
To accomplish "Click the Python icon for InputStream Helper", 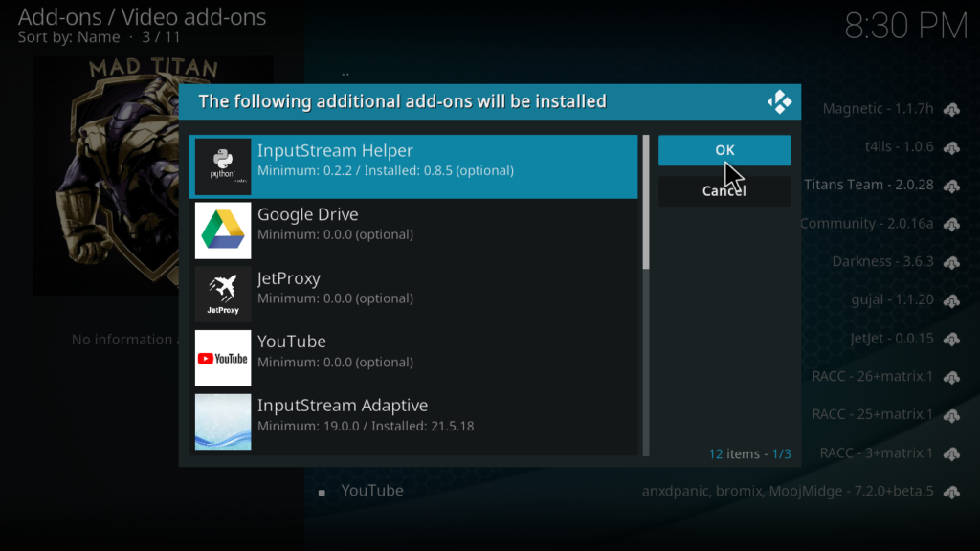I will [x=223, y=166].
